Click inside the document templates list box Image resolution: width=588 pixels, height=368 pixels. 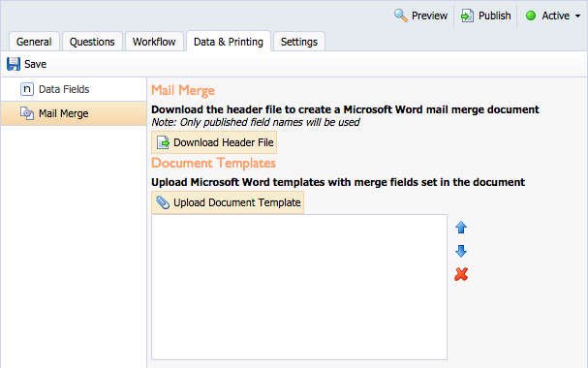point(299,287)
